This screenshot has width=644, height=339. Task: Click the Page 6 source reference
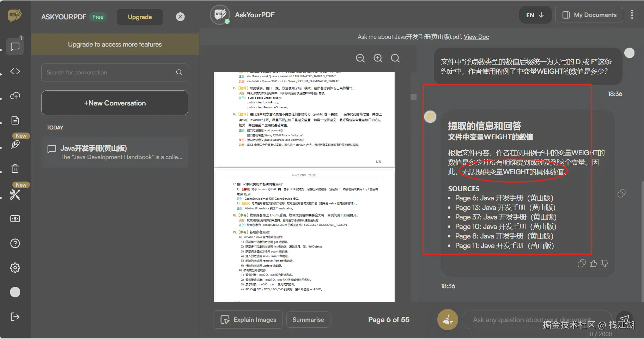[x=504, y=198]
